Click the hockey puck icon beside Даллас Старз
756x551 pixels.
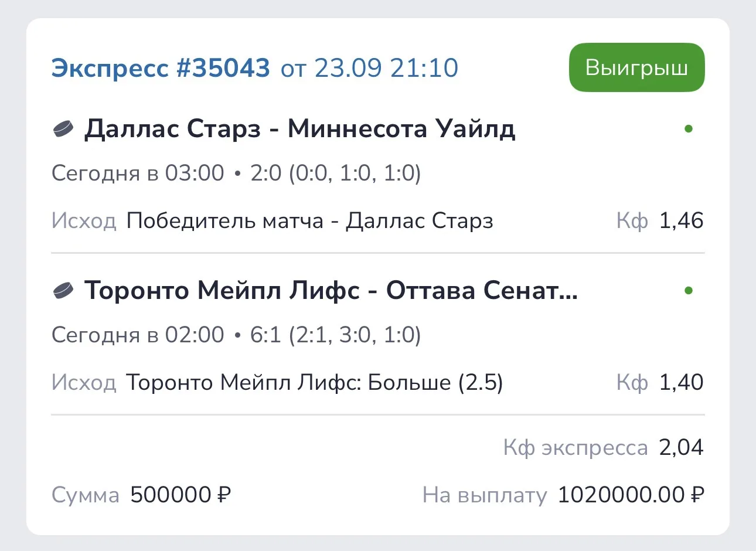tap(63, 128)
